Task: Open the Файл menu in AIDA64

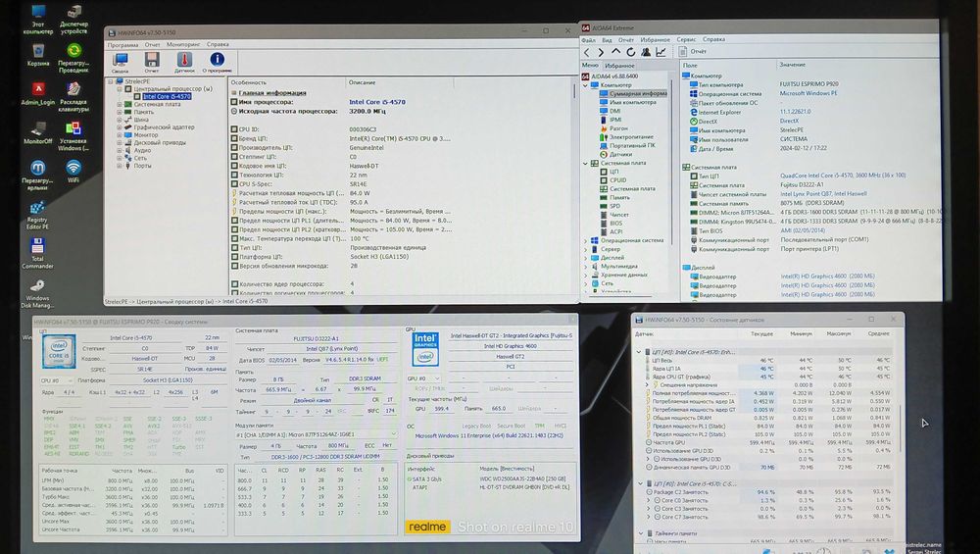Action: [588, 40]
